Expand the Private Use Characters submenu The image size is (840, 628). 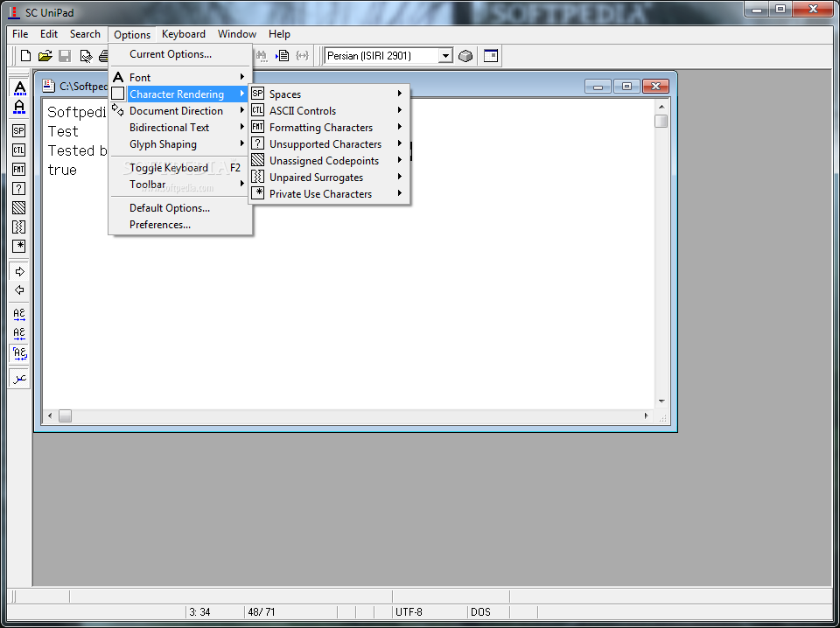coord(329,194)
